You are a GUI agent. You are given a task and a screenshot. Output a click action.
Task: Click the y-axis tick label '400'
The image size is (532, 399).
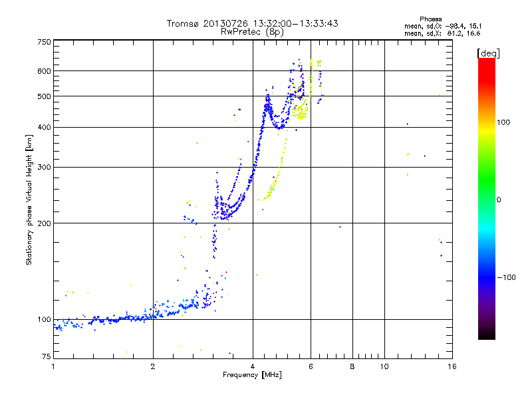pos(44,128)
